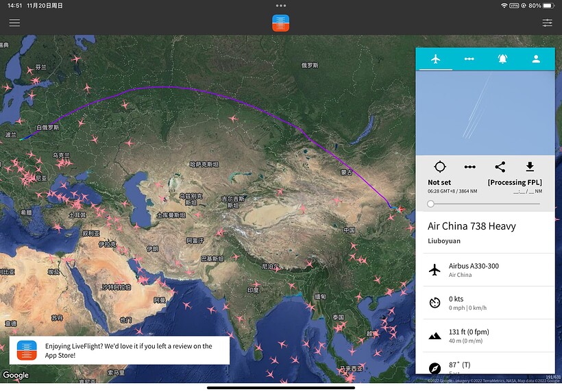
Task: Center map on aircraft crosshair icon
Action: tap(440, 167)
